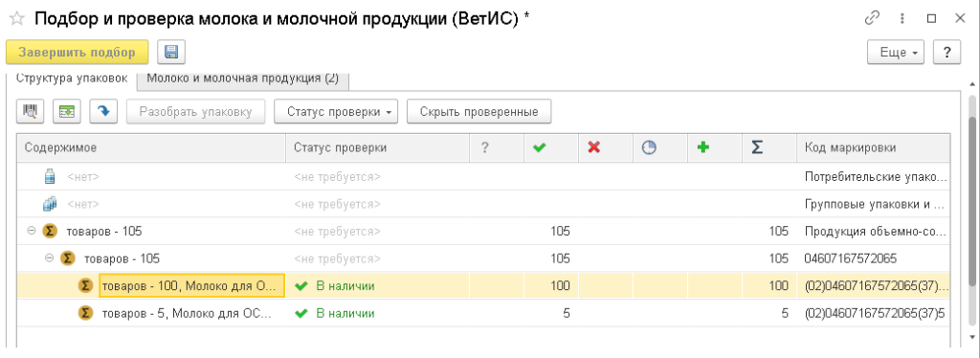980x358 pixels.
Task: Click the green plus column header
Action: (x=703, y=148)
